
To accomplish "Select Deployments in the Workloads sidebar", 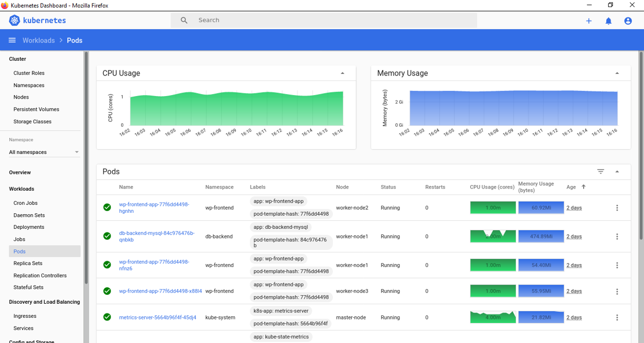I will [29, 227].
